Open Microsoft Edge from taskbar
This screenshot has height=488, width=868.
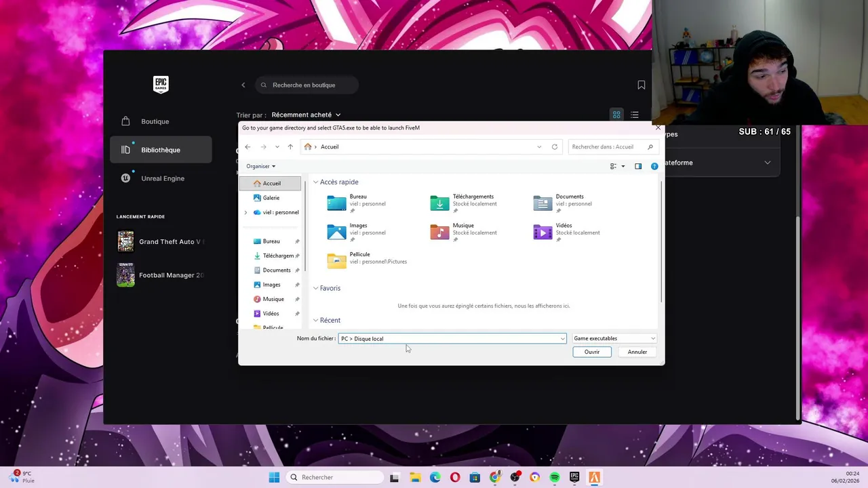(435, 477)
